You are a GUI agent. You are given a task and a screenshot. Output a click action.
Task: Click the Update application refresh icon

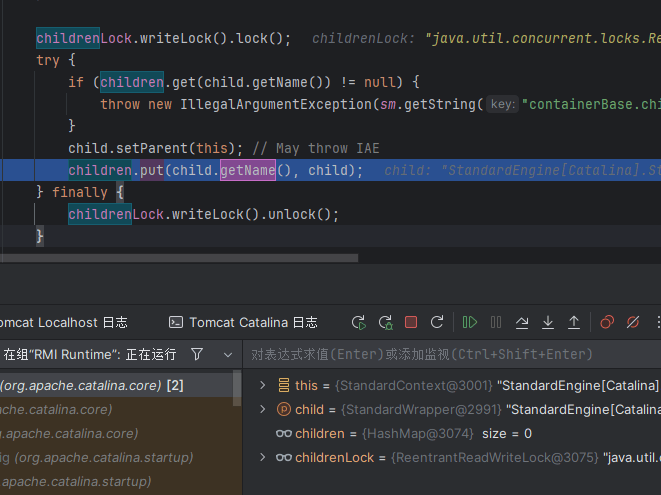click(436, 322)
